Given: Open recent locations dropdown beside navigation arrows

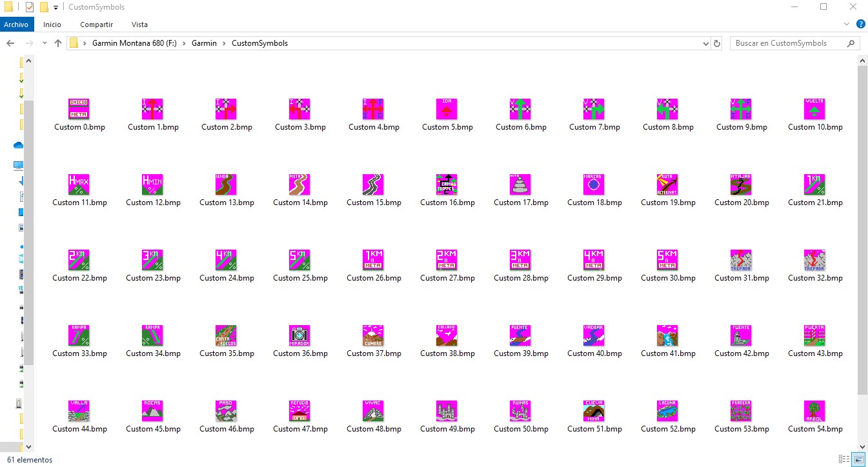Looking at the screenshot, I should pyautogui.click(x=44, y=43).
